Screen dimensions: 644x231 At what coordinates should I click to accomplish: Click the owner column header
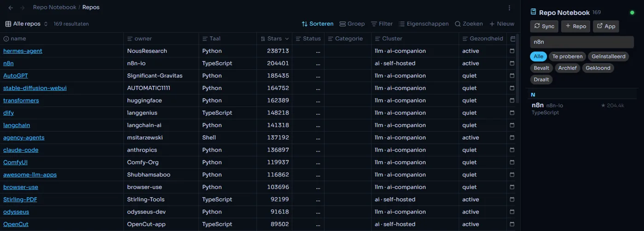[161, 39]
